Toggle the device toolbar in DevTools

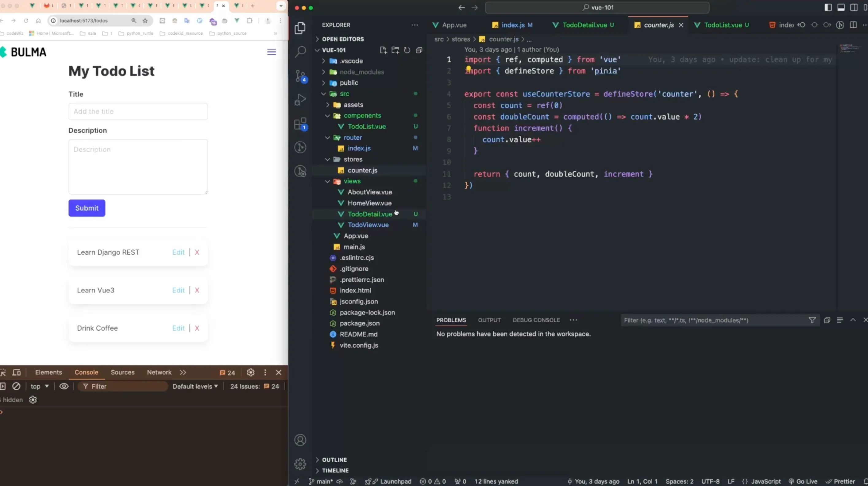pyautogui.click(x=17, y=372)
